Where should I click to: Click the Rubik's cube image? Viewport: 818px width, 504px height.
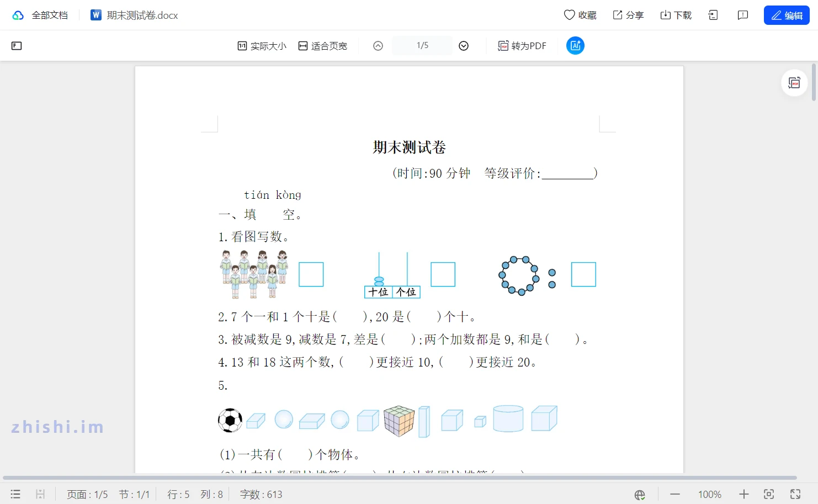coord(399,421)
